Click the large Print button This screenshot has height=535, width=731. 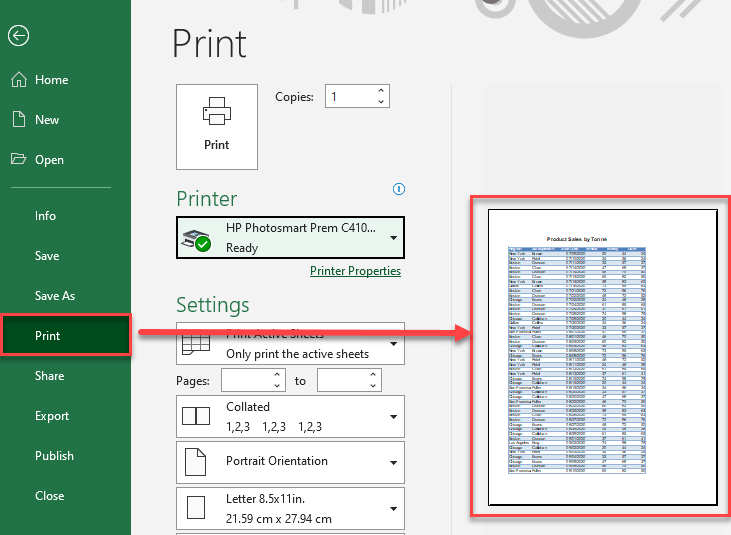tap(217, 126)
